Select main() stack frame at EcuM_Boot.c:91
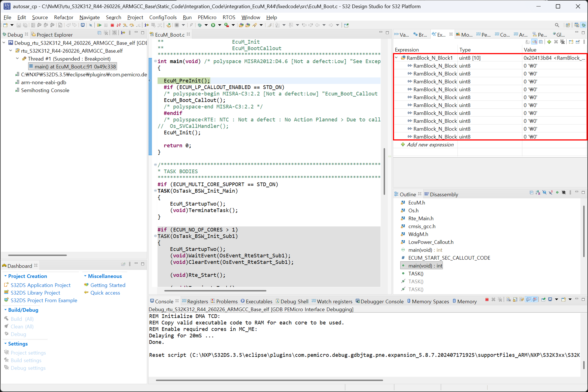 (x=73, y=67)
